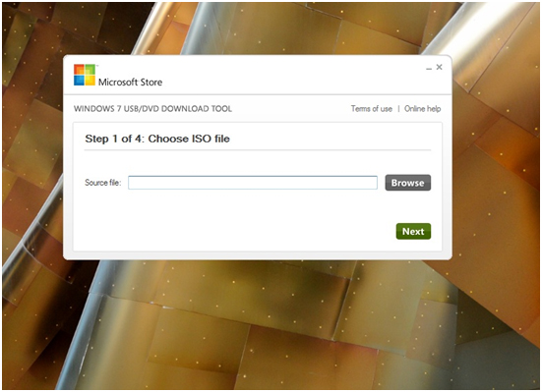Screen dimensions: 542x392
Task: Close the download tool window
Action: coord(440,67)
